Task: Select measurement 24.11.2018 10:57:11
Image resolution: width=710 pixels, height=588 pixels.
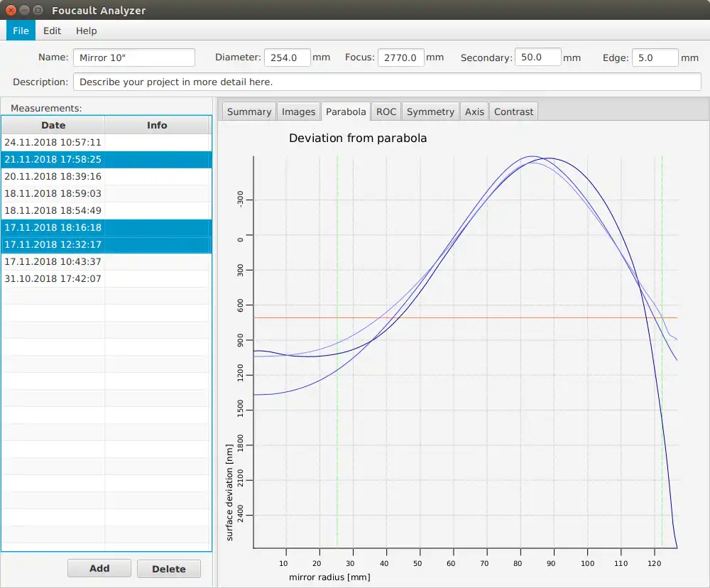Action: (x=53, y=142)
